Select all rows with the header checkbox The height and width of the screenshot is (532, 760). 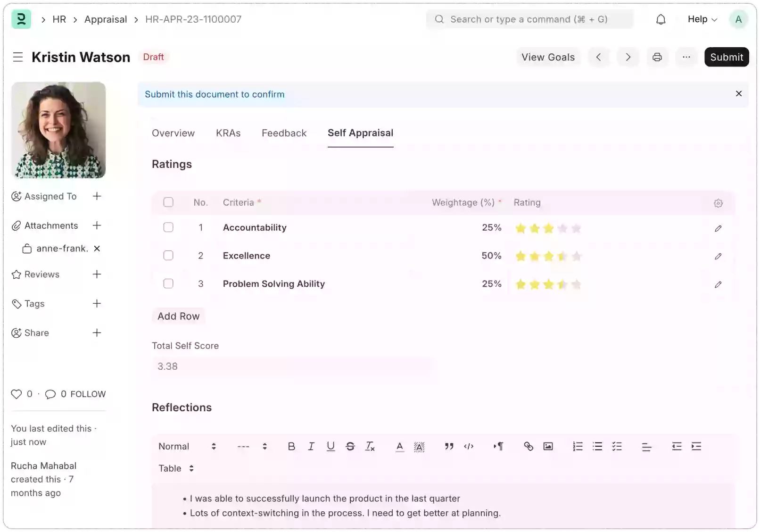point(168,202)
